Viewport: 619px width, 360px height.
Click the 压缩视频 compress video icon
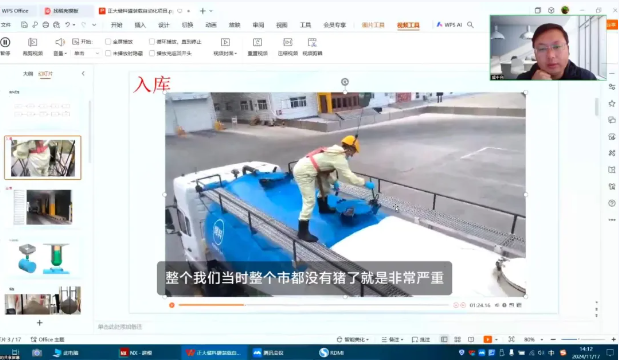(287, 42)
